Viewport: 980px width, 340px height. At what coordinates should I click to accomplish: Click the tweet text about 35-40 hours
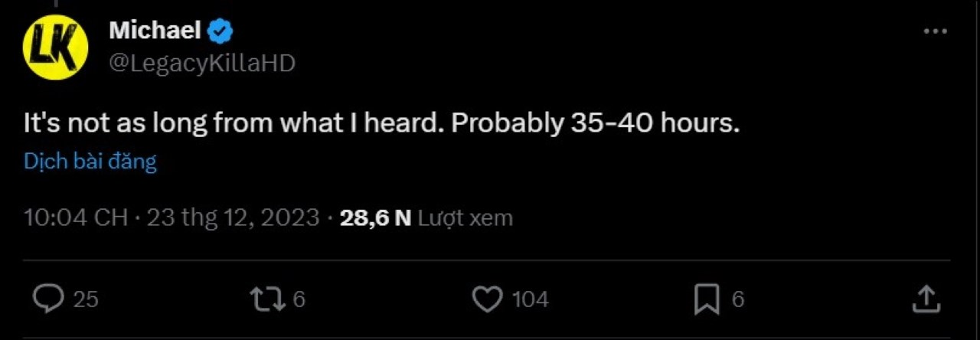pos(381,124)
